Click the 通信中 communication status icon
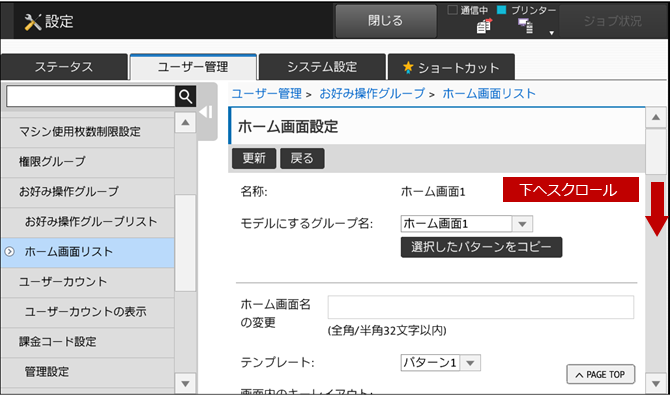The width and height of the screenshot is (670, 396). click(x=485, y=26)
